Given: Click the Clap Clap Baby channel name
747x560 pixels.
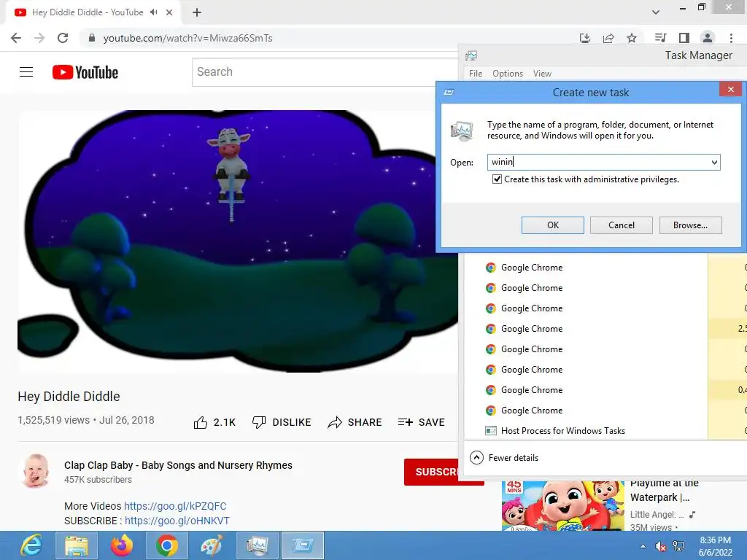Looking at the screenshot, I should point(178,465).
